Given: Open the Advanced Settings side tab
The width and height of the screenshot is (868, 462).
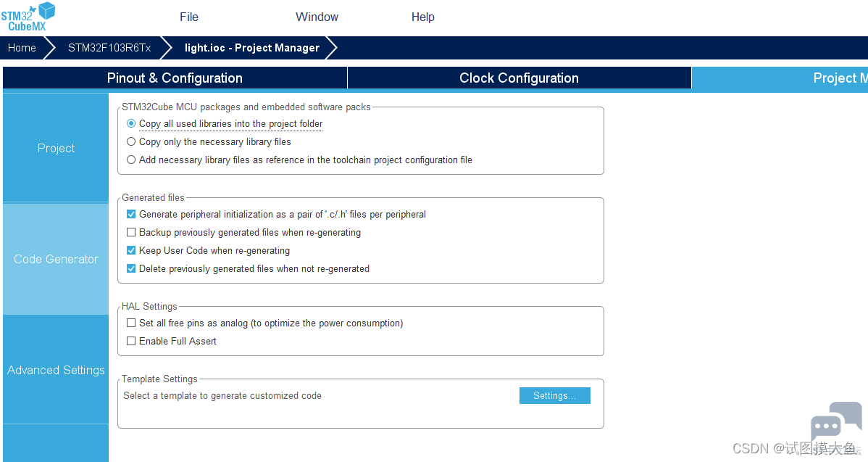Looking at the screenshot, I should (x=56, y=369).
